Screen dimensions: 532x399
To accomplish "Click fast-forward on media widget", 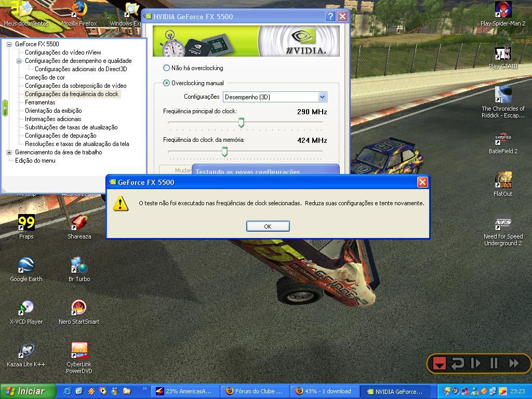I will (514, 364).
